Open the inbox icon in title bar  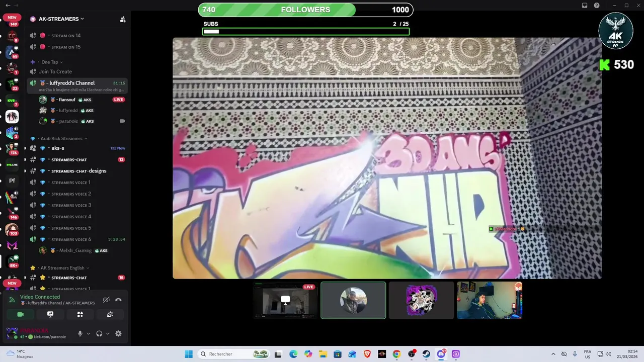(585, 6)
